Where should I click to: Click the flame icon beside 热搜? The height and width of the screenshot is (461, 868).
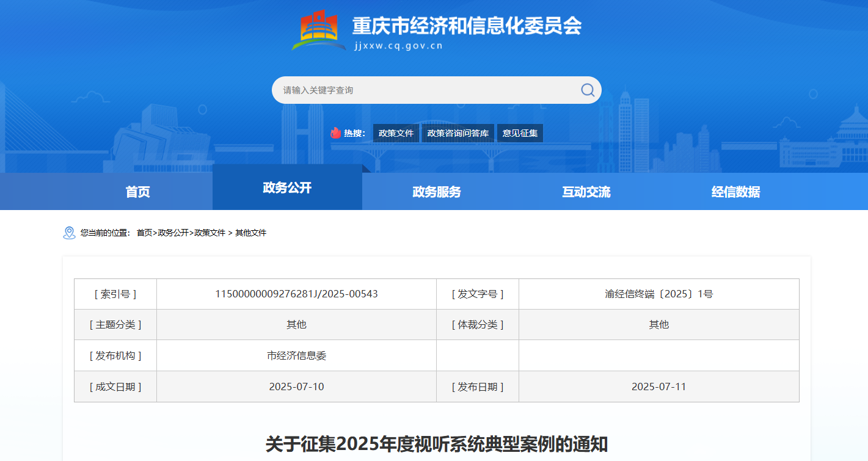tap(335, 133)
